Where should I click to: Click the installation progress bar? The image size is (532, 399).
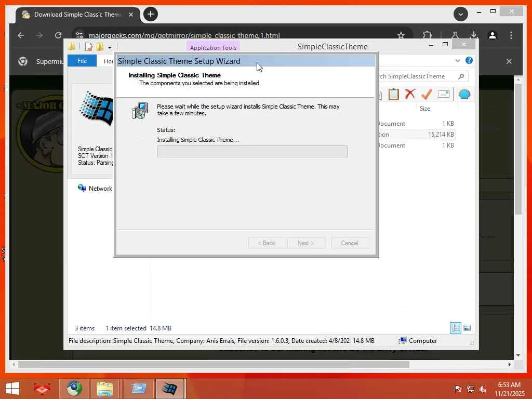pos(252,151)
